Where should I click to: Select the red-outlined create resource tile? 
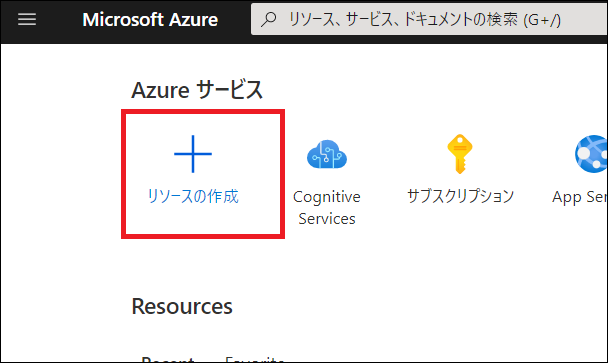203,174
